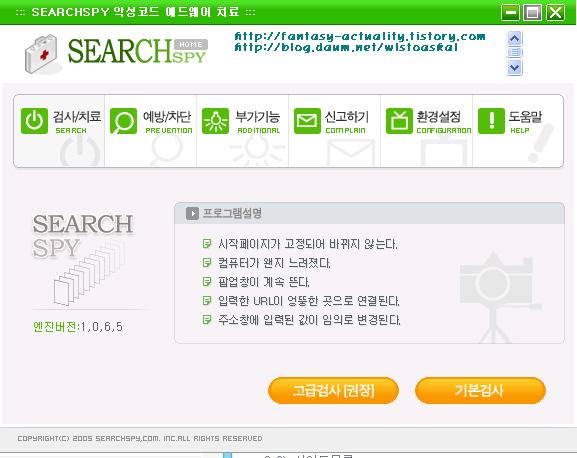Click the 프로그램설명 panel header
The height and width of the screenshot is (458, 577).
point(369,213)
